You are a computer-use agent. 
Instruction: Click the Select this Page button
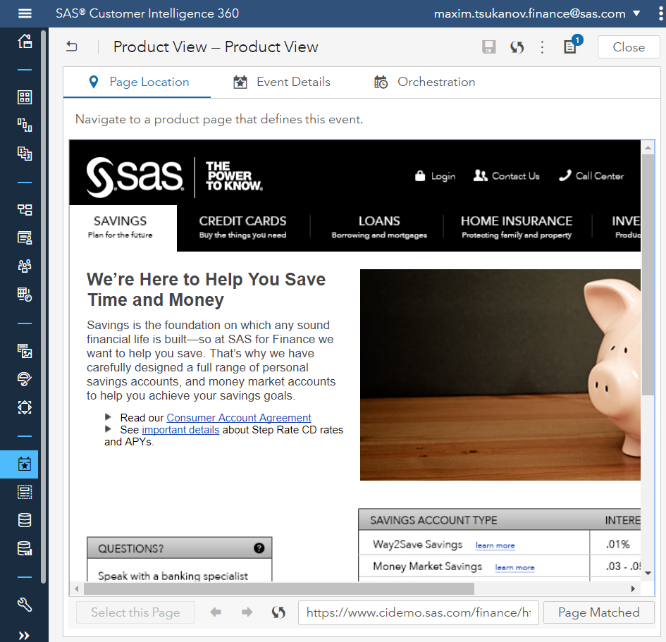tap(135, 613)
